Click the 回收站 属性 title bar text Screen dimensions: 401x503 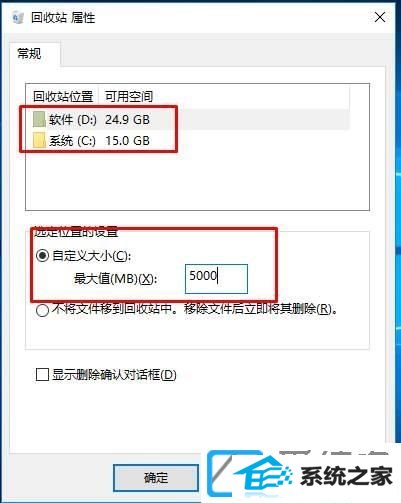63,18
